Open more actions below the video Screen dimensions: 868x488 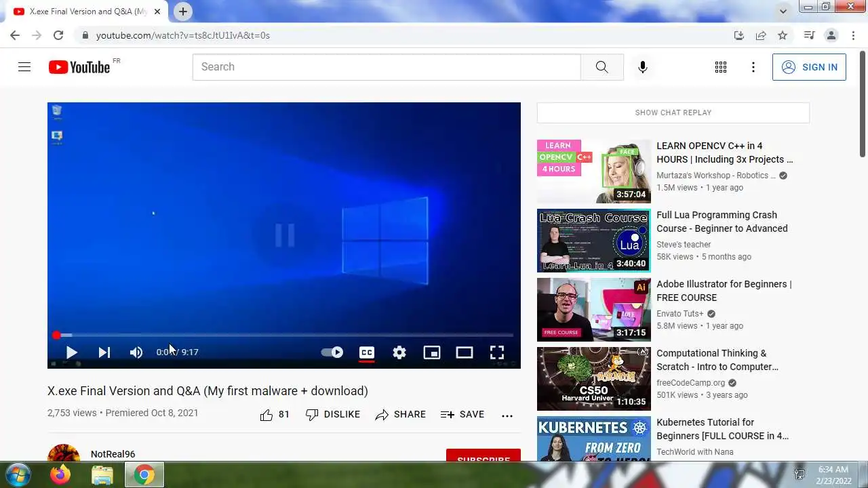[507, 415]
